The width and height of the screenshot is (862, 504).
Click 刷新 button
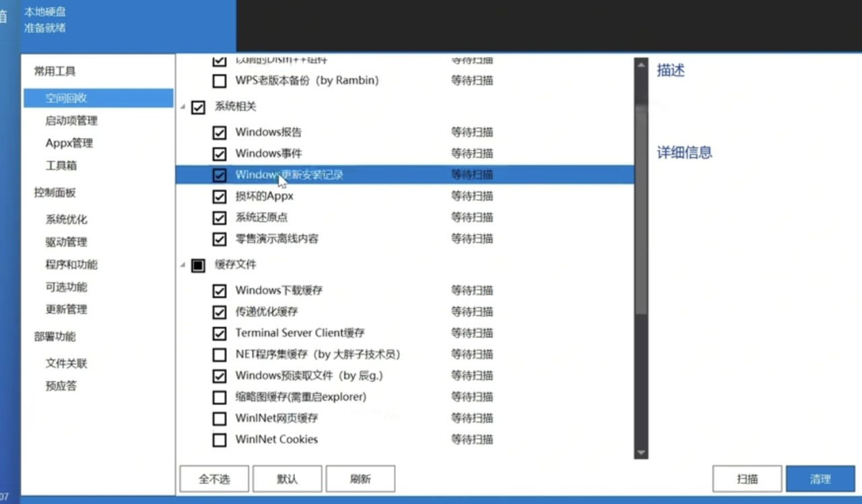click(x=360, y=479)
